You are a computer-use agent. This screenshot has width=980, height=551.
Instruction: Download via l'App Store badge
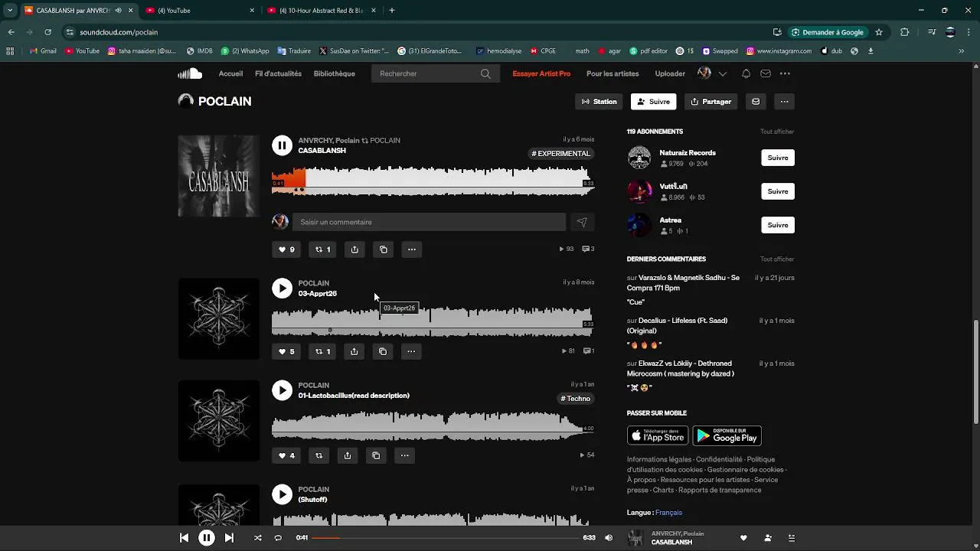tap(658, 435)
